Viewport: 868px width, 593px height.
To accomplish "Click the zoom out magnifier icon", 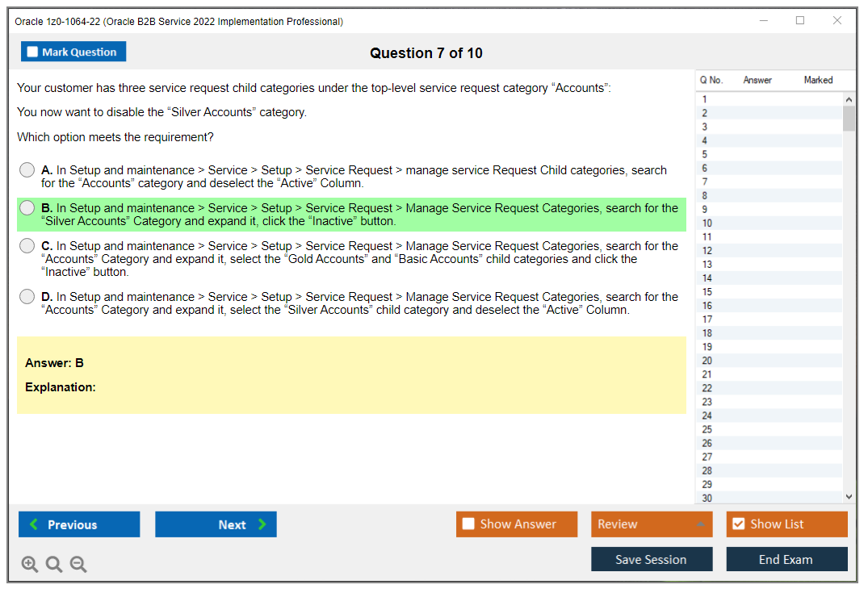I will [78, 565].
